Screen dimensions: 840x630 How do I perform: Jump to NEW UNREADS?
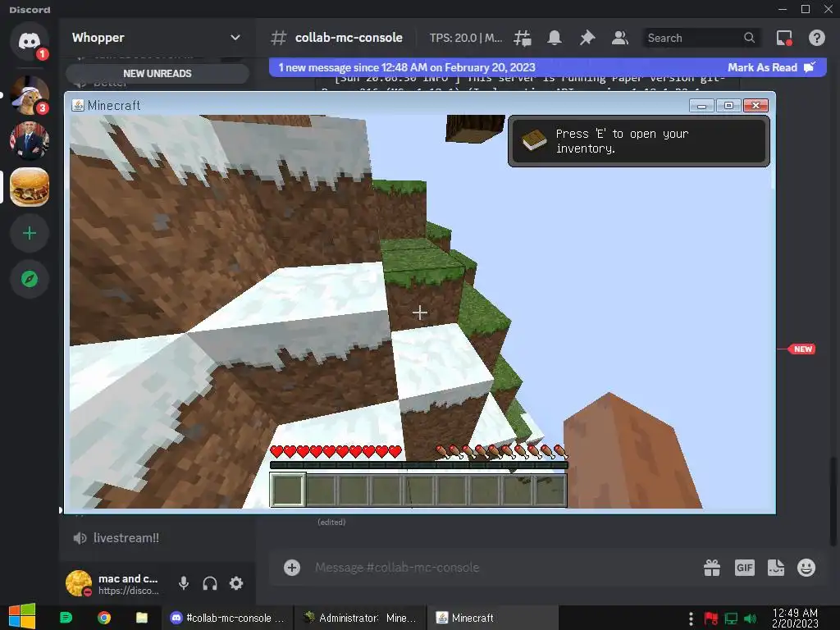(x=157, y=73)
